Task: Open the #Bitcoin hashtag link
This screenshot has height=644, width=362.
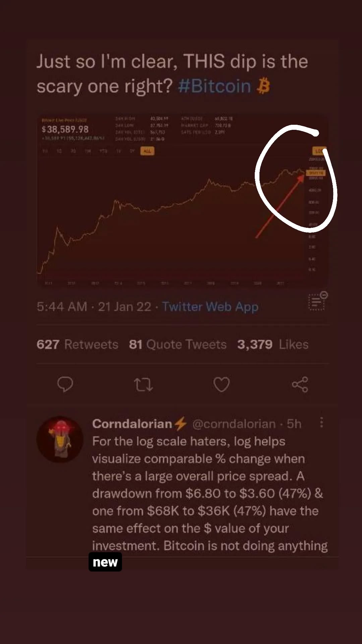Action: click(215, 86)
